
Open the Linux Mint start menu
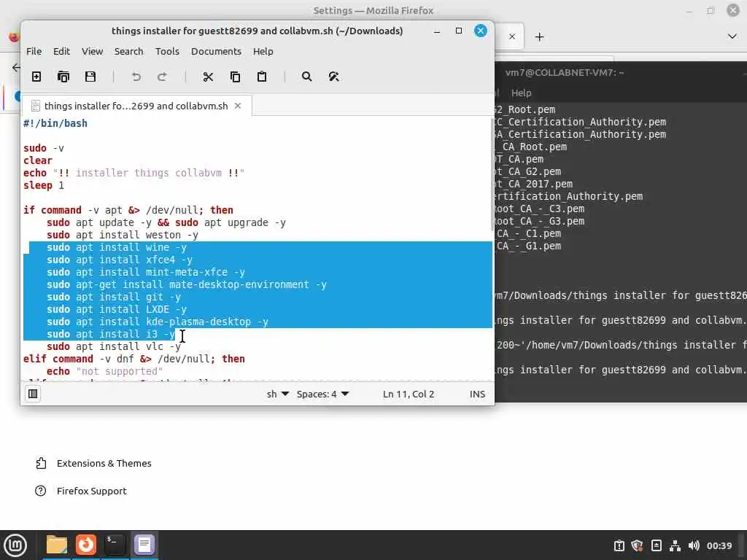coord(15,545)
